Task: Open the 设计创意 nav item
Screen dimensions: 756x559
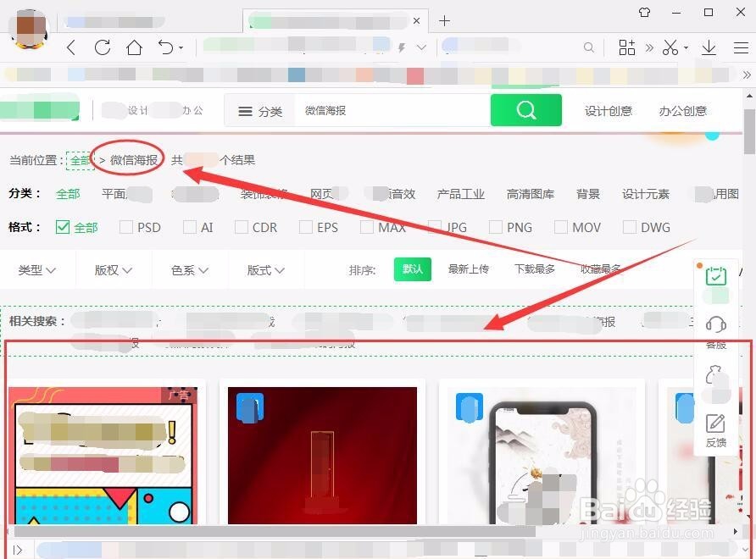Action: point(608,111)
